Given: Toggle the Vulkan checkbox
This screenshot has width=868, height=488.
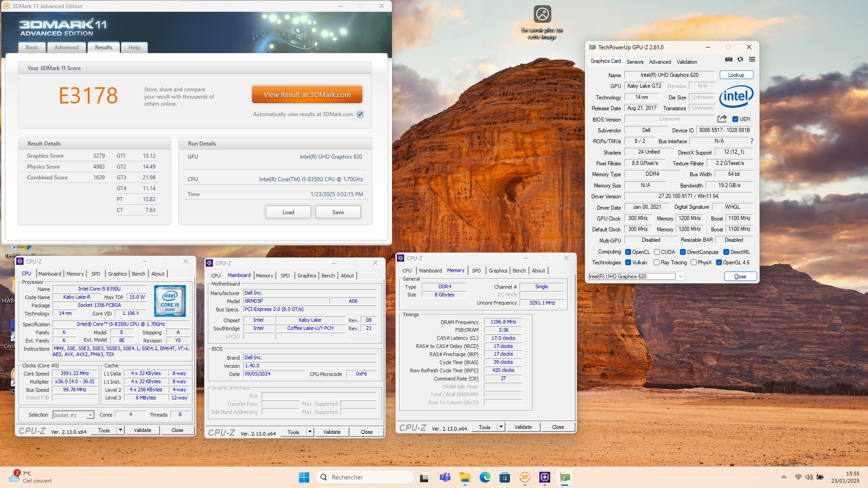Looking at the screenshot, I should pyautogui.click(x=628, y=263).
